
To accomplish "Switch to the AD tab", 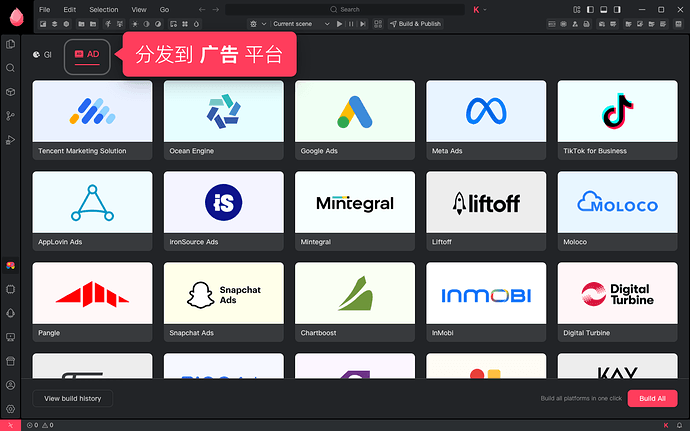I will click(x=87, y=56).
